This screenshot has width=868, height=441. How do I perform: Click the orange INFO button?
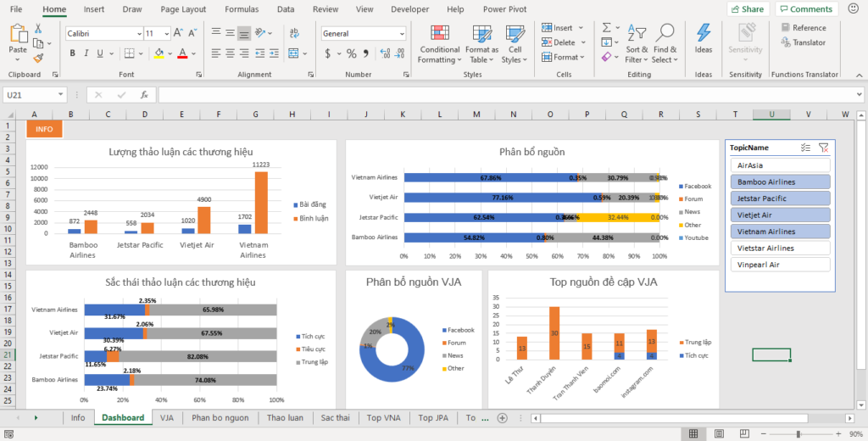point(44,129)
